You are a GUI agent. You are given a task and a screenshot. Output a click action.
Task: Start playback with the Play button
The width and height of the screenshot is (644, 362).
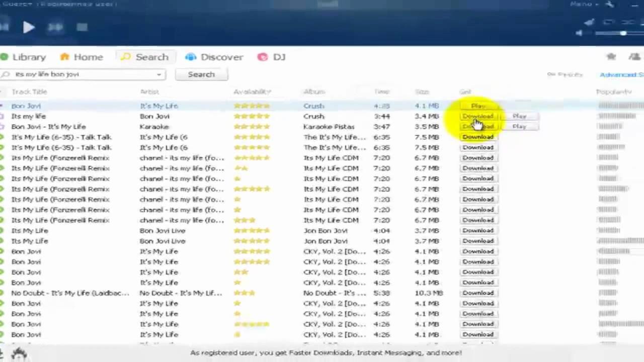point(29,27)
